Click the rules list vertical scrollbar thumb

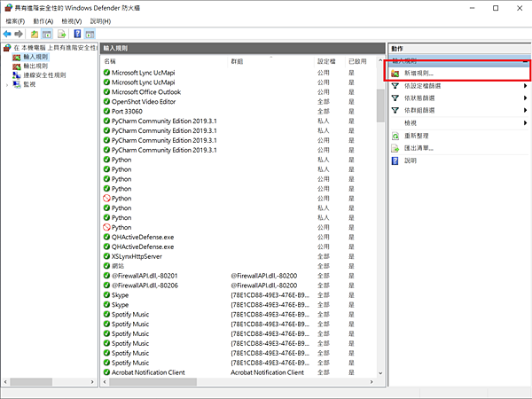pos(380,106)
